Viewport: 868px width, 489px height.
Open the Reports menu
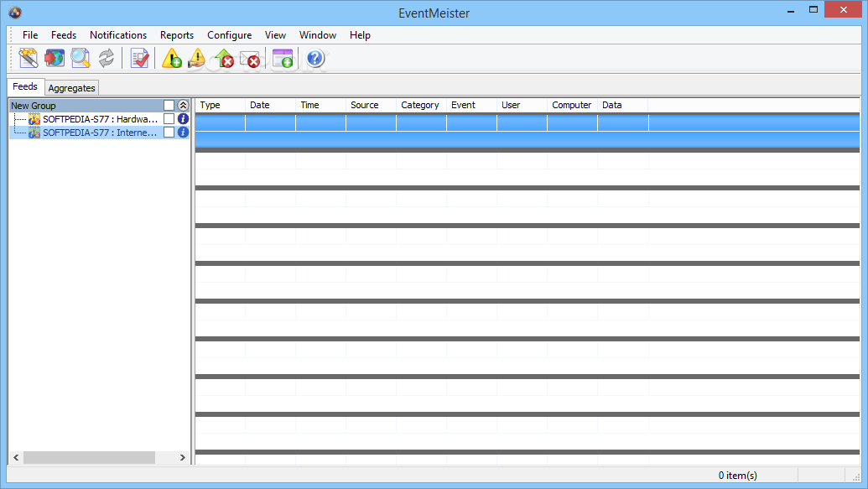(x=177, y=35)
